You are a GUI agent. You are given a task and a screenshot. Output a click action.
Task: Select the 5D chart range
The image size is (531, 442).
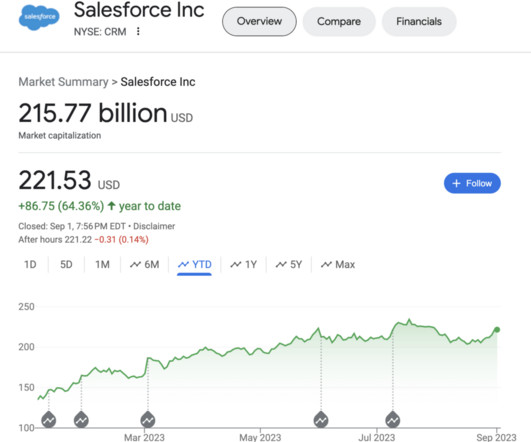[66, 265]
